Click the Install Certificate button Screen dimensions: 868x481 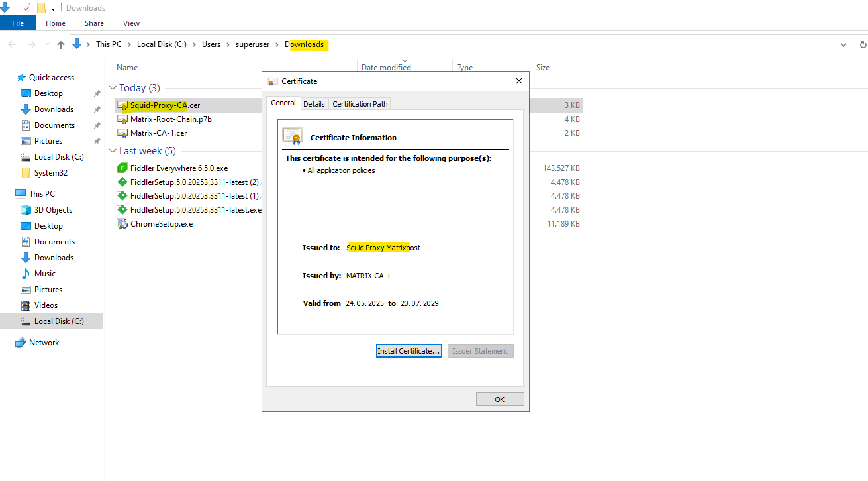(409, 351)
